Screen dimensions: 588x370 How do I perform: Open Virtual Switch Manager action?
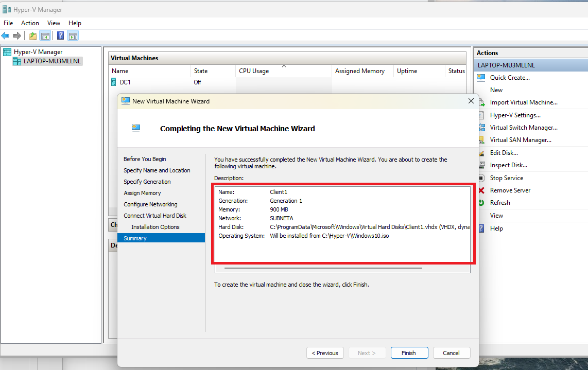point(524,128)
